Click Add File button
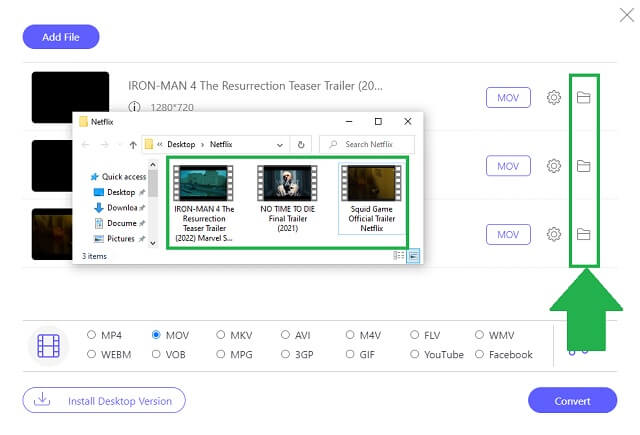640x435 pixels. click(x=61, y=37)
